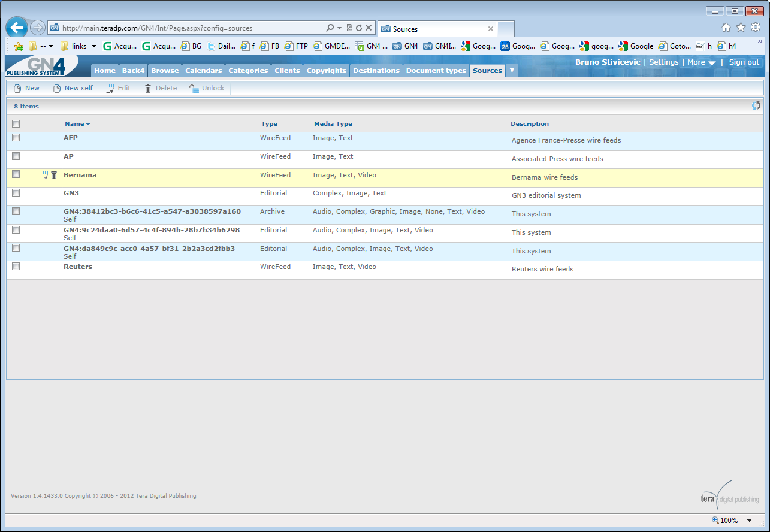
Task: Open the dropdown arrow of the '--' favorites folder
Action: 51,46
